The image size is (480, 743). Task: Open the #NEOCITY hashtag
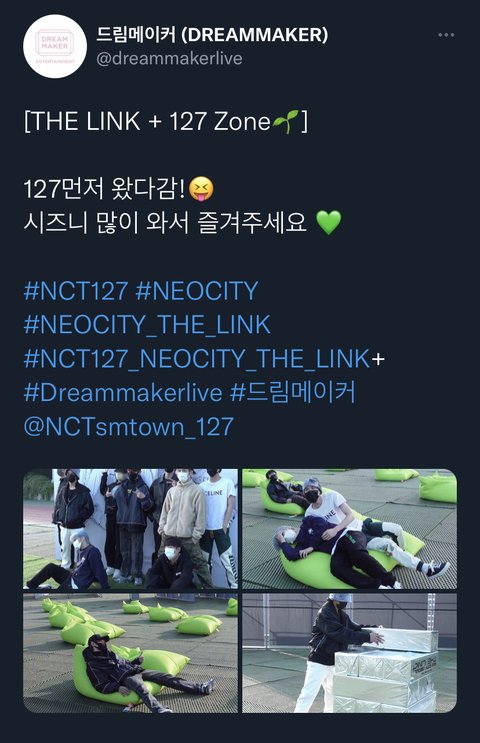[x=197, y=290]
